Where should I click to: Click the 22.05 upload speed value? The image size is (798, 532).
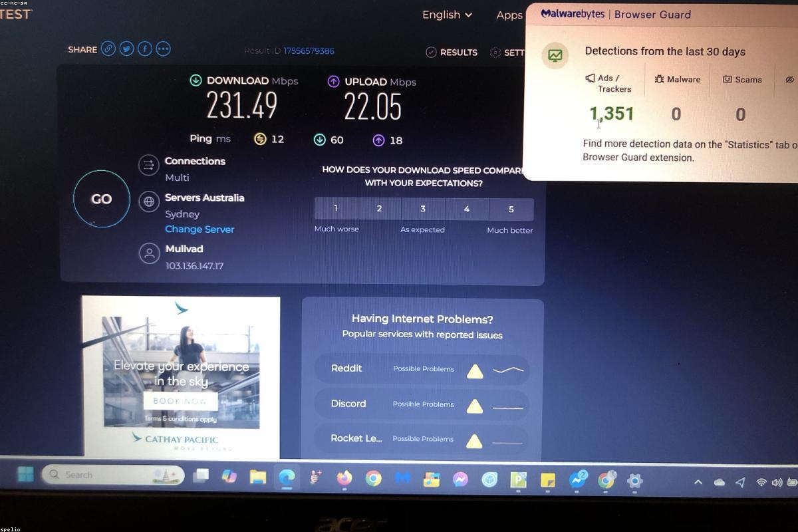tap(373, 106)
